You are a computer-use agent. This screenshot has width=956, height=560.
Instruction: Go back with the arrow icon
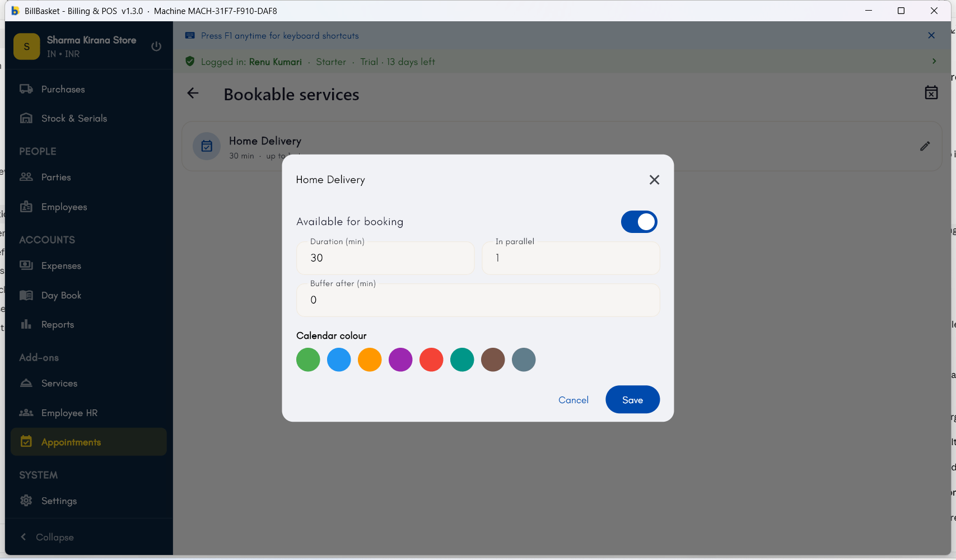(x=193, y=94)
